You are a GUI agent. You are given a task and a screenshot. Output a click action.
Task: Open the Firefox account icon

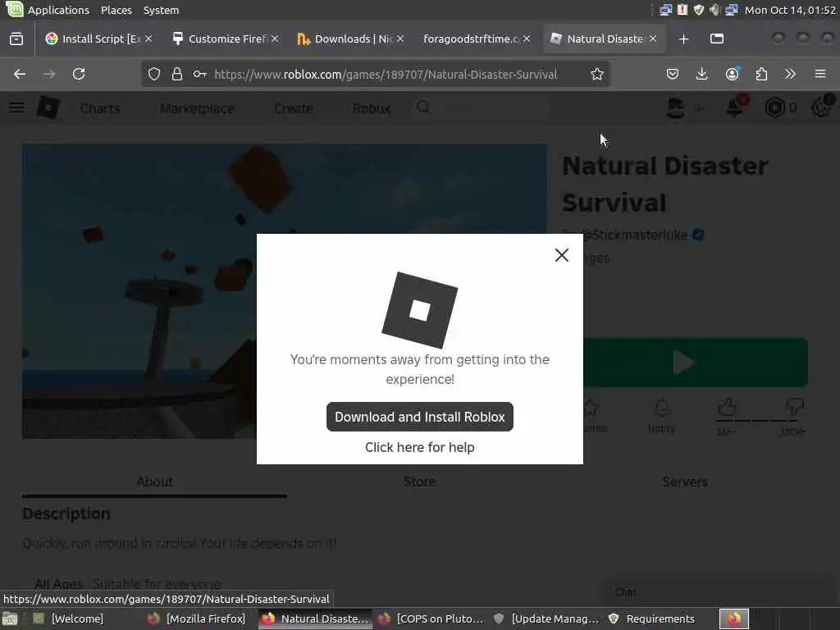(733, 74)
